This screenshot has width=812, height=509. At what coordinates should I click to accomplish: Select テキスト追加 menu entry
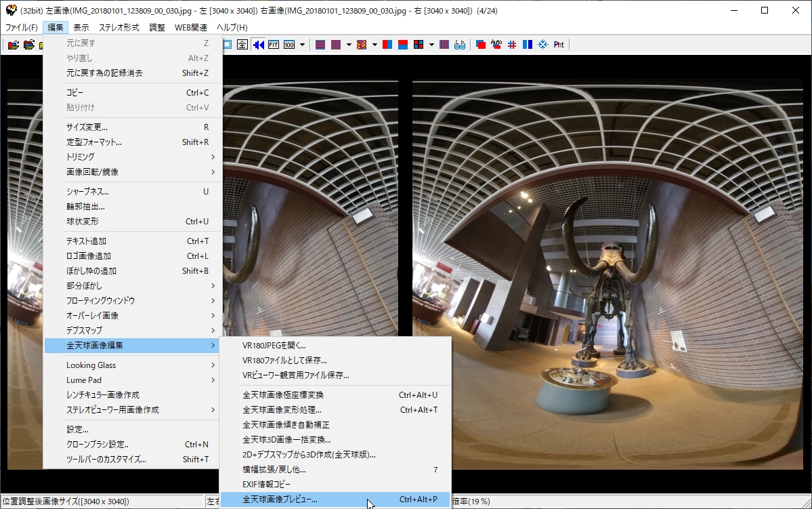coord(133,241)
